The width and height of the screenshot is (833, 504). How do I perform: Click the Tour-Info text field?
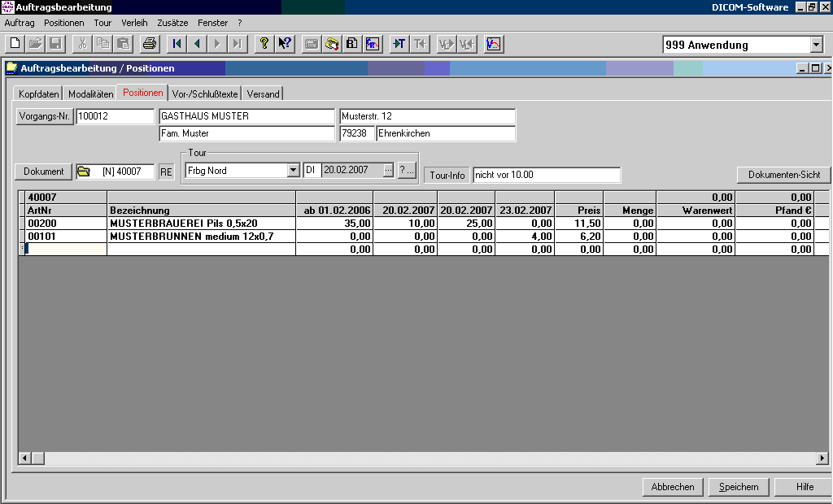coord(547,175)
